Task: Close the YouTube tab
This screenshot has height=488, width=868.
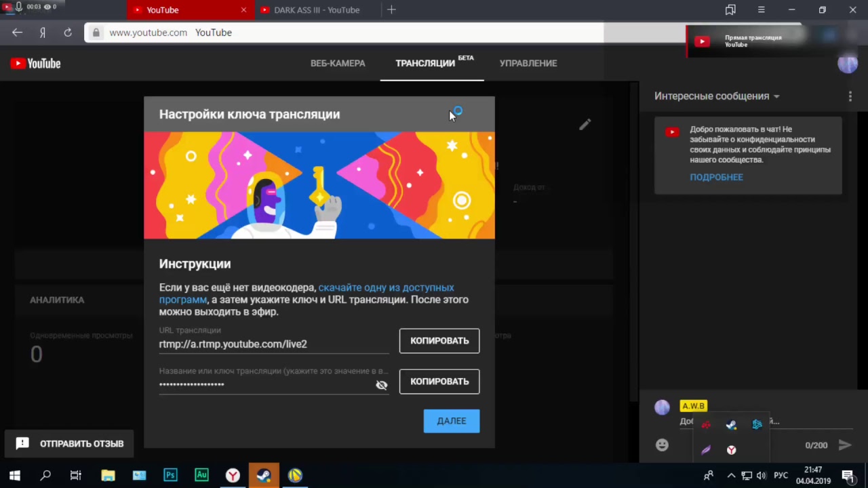Action: [244, 9]
